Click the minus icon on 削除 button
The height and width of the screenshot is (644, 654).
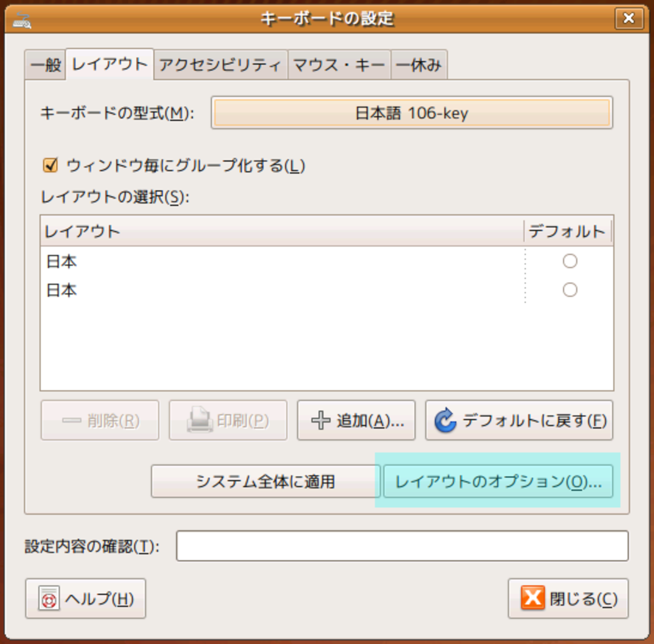(71, 420)
